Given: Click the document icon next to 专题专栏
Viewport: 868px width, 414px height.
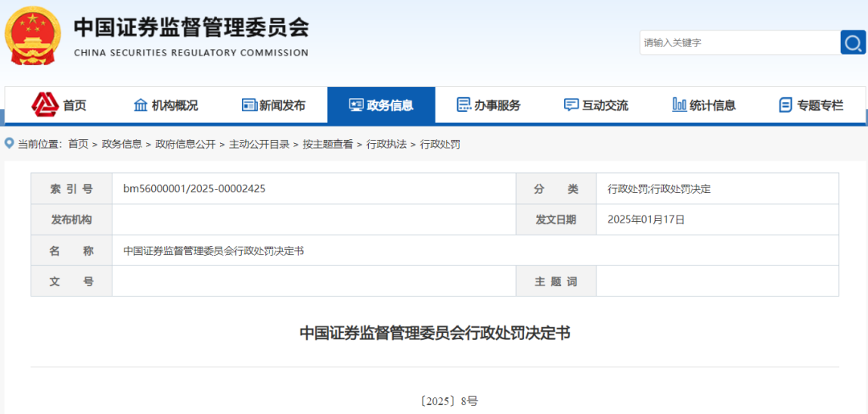Looking at the screenshot, I should pos(785,105).
